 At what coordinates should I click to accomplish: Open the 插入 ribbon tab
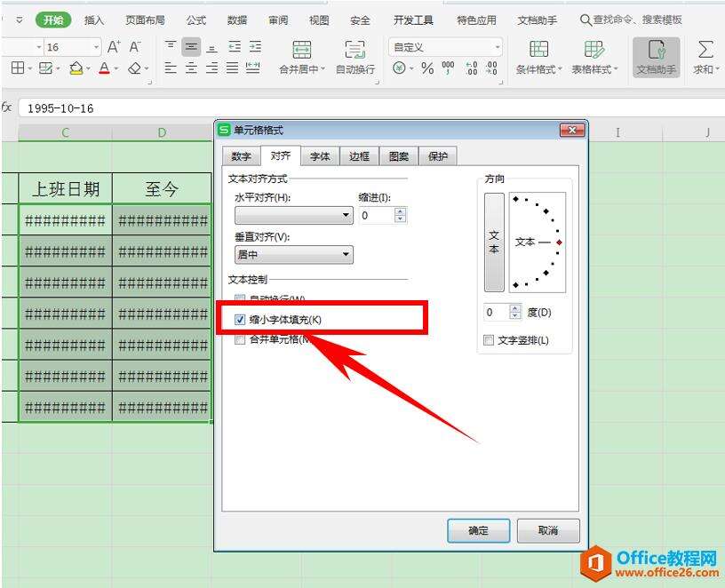coord(93,19)
